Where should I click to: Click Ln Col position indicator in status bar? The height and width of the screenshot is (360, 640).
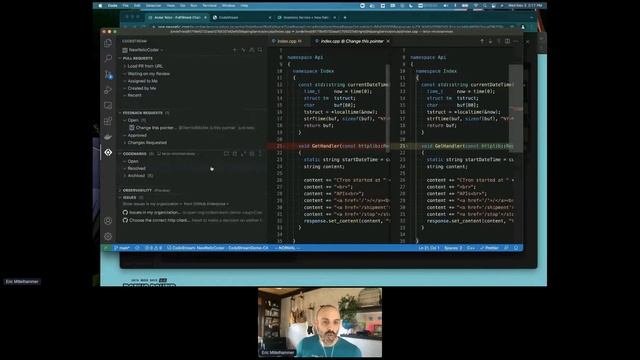429,248
